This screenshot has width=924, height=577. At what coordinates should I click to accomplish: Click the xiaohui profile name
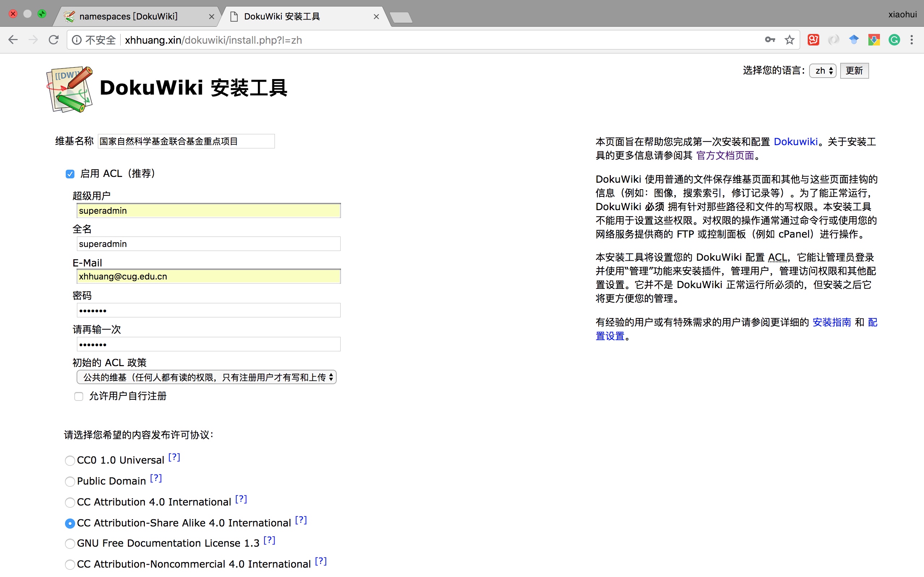pos(902,14)
